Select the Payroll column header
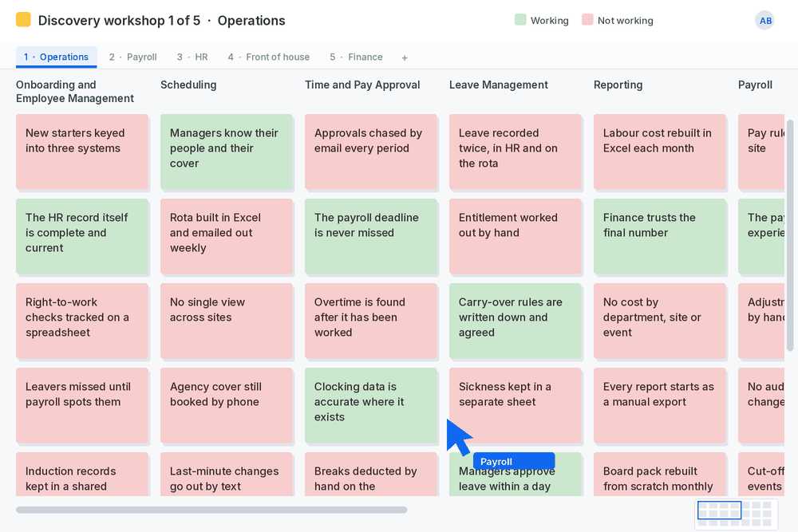The image size is (798, 532). (755, 85)
